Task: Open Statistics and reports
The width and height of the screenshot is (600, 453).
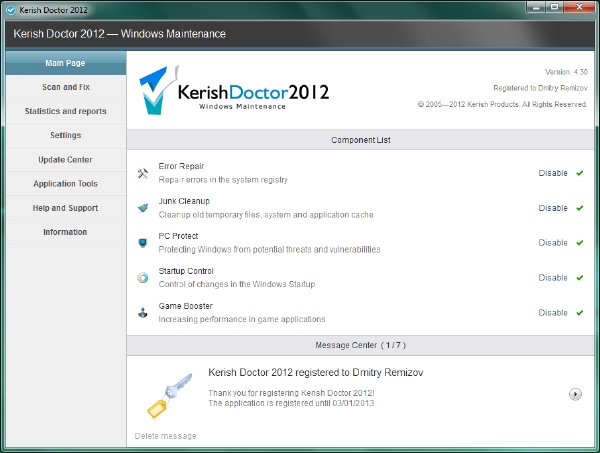Action: tap(66, 111)
